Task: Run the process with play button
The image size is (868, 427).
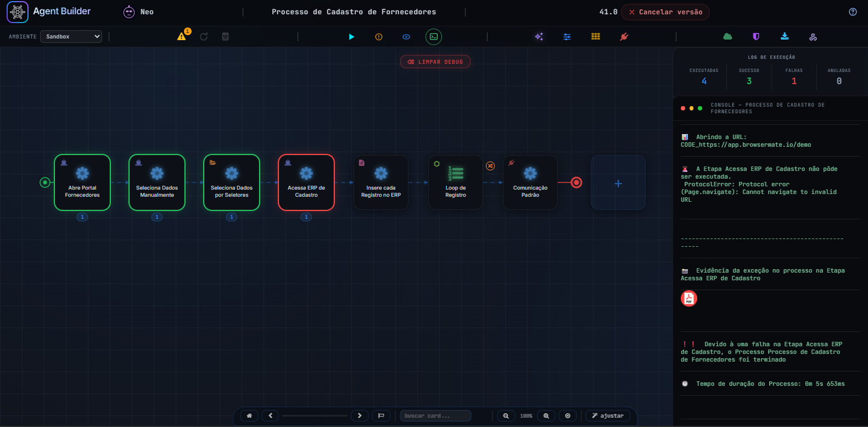Action: coord(351,37)
